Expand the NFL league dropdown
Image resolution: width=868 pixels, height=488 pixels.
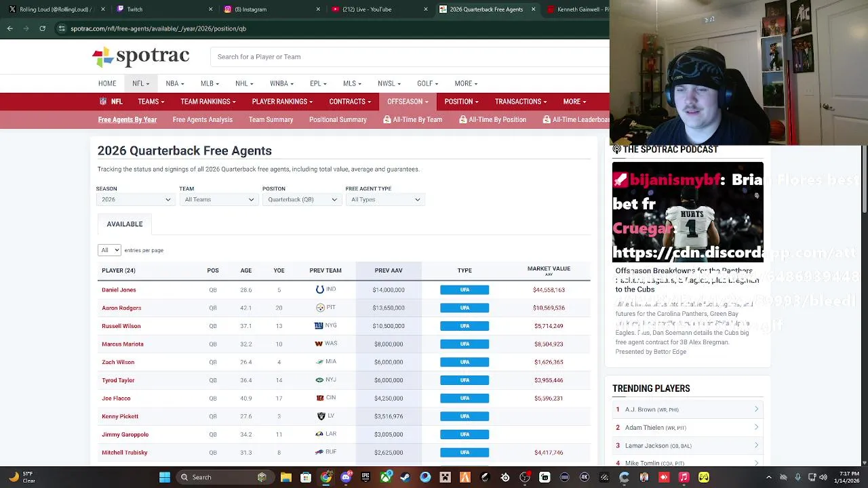click(x=140, y=83)
